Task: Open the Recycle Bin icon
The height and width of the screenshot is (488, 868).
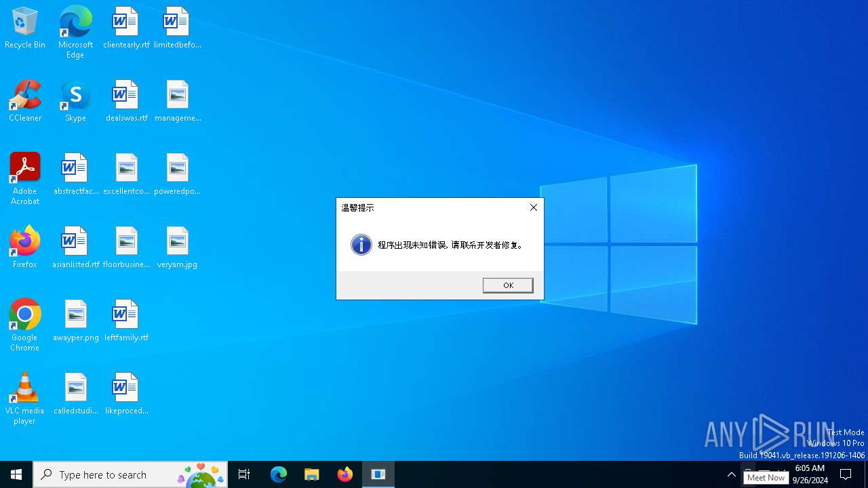Action: click(25, 28)
